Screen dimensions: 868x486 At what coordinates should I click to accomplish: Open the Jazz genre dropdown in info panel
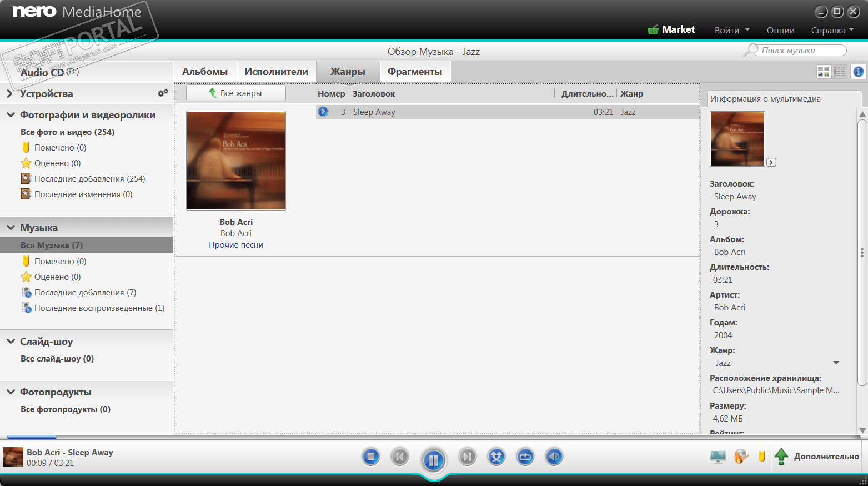click(x=836, y=363)
